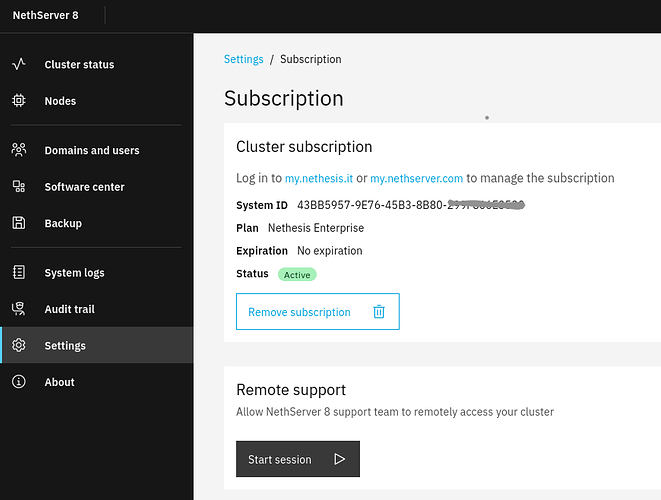
Task: Click the Nethesis Enterprise plan text
Action: pyautogui.click(x=316, y=228)
